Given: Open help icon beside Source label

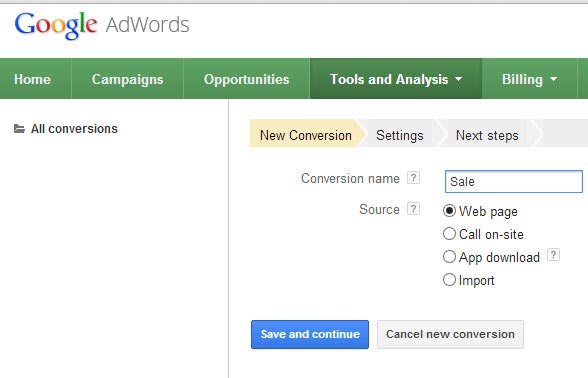Looking at the screenshot, I should tap(413, 209).
